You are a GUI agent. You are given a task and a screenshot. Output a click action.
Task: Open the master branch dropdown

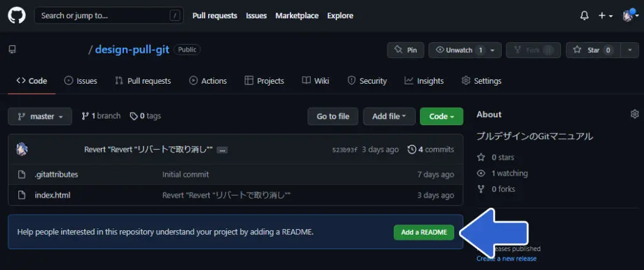(x=40, y=116)
